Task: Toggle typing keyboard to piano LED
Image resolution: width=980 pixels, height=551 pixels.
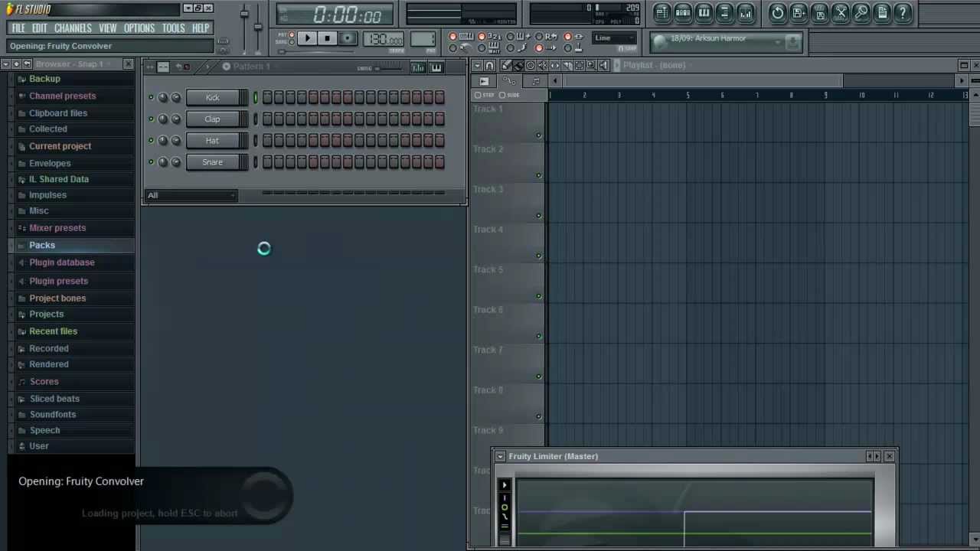Action: (x=453, y=37)
